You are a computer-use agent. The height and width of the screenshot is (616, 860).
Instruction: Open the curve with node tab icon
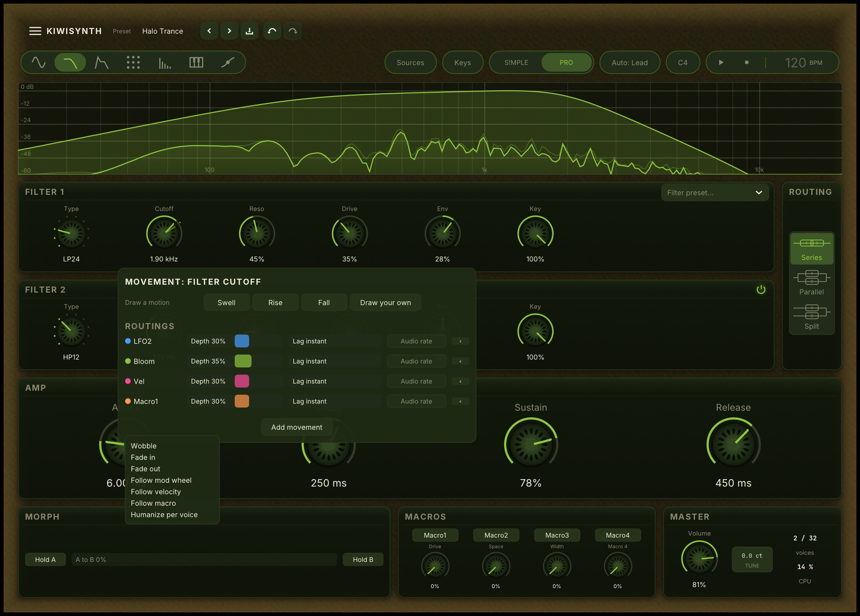228,63
